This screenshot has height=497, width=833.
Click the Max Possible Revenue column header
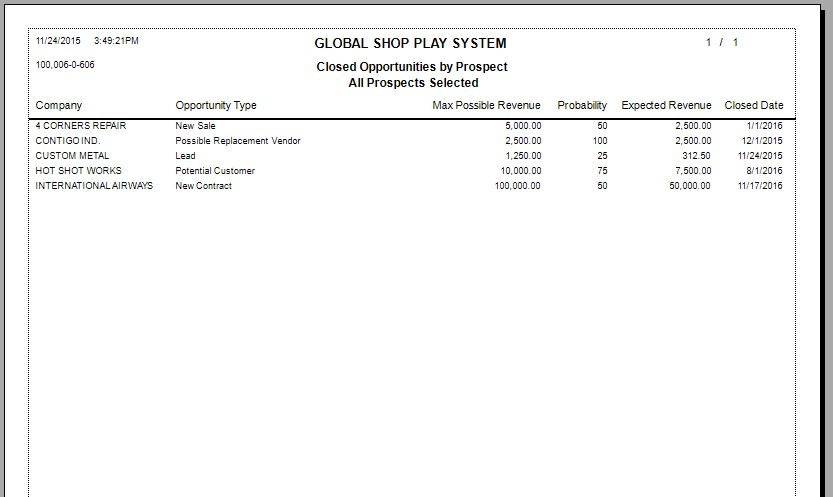tap(486, 105)
